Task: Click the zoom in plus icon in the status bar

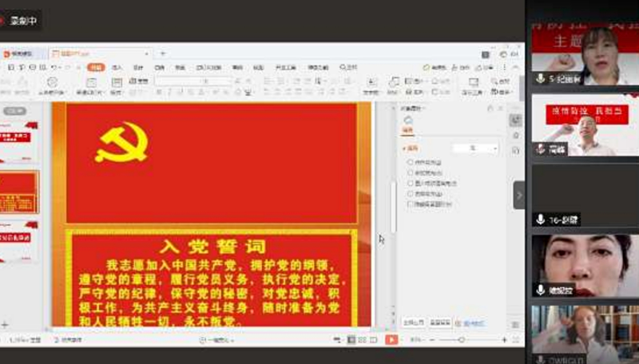Action: click(504, 340)
